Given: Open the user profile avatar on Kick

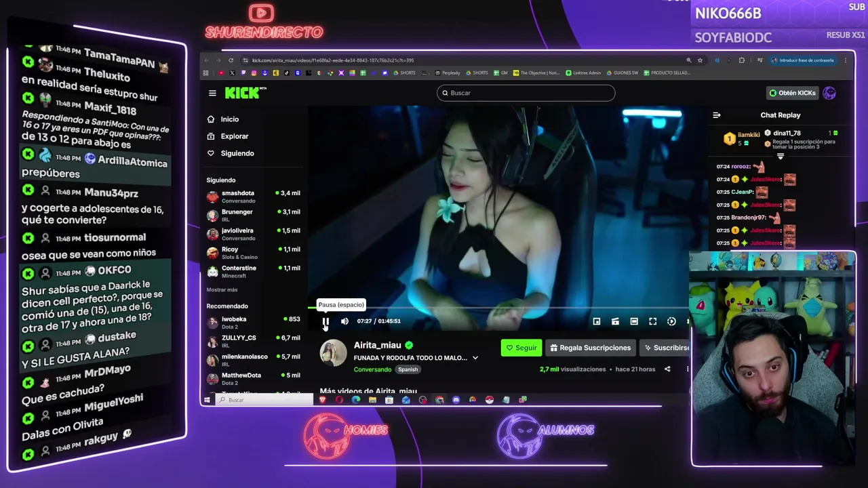Looking at the screenshot, I should pos(829,93).
